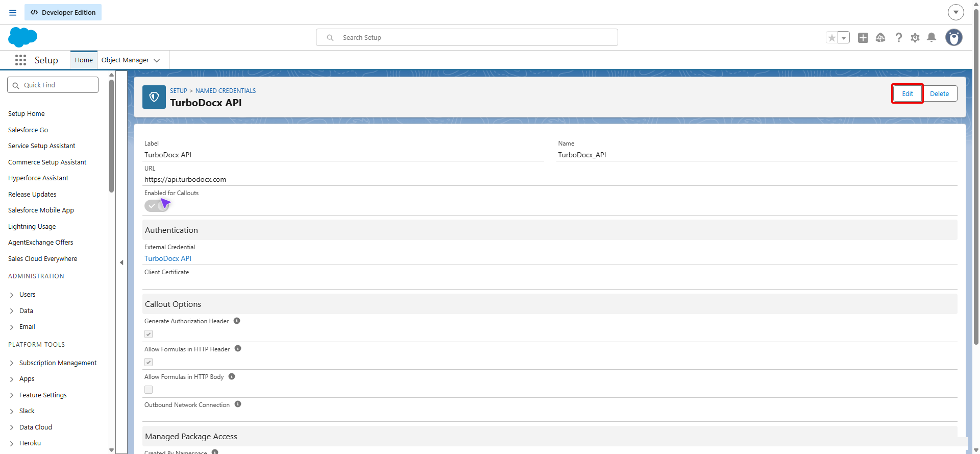Click NAMED CREDENTIALS breadcrumb link
Image resolution: width=980 pixels, height=454 pixels.
click(226, 91)
